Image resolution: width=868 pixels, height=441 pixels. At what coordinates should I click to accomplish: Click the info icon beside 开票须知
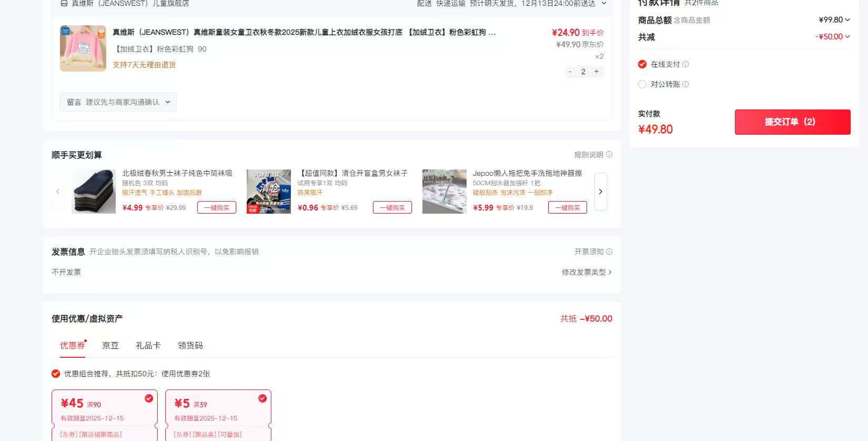point(609,252)
